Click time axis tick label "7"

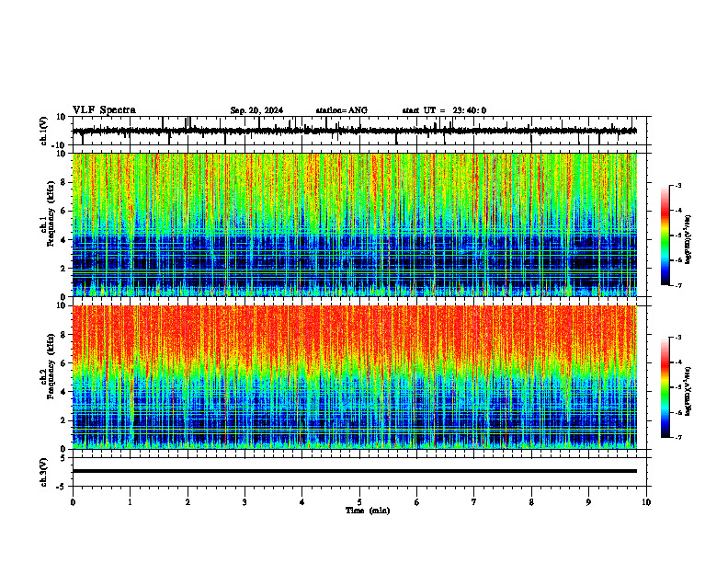pos(474,502)
